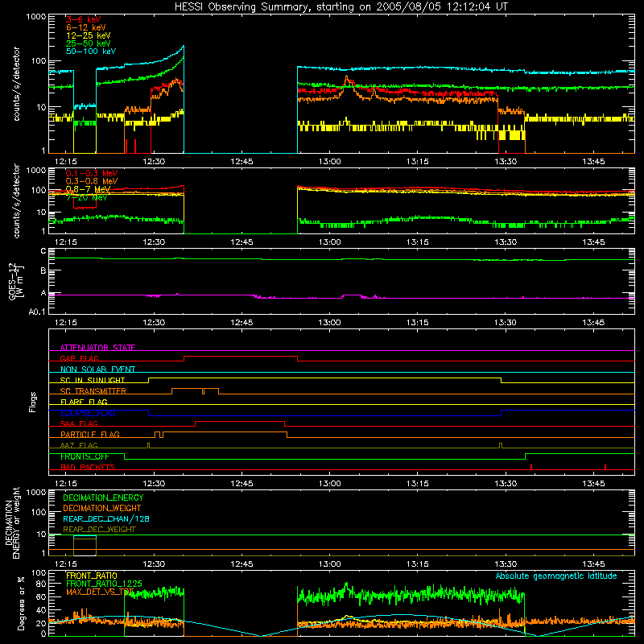
Task: Click the B class tick label on GOES plot
Action: point(43,271)
